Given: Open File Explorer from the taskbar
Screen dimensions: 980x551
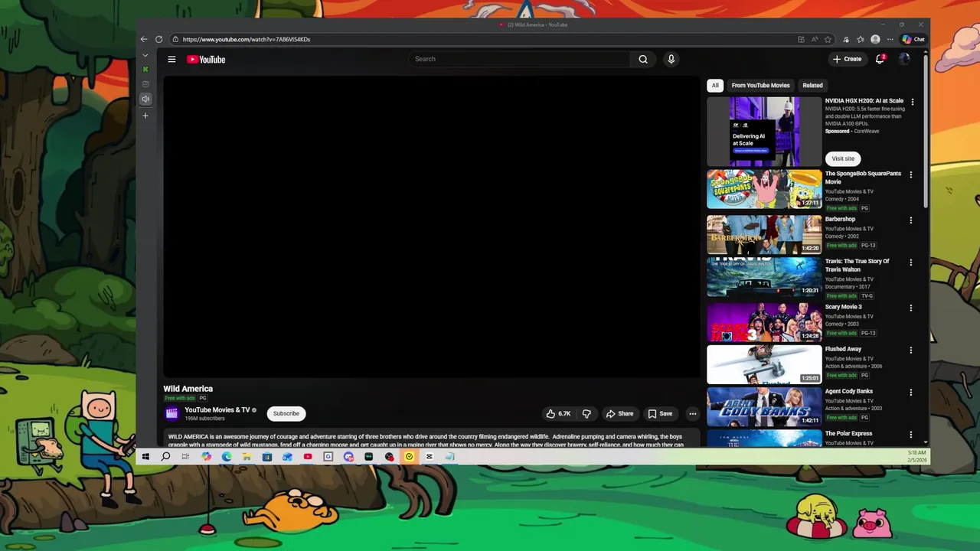Looking at the screenshot, I should pyautogui.click(x=247, y=457).
